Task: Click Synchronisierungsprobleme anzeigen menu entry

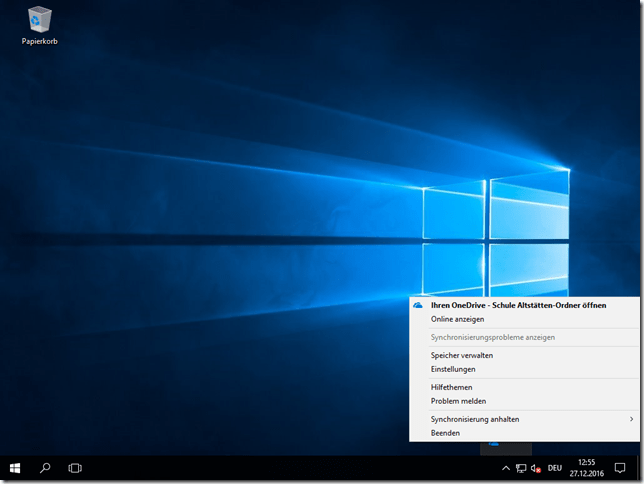Action: (x=492, y=337)
